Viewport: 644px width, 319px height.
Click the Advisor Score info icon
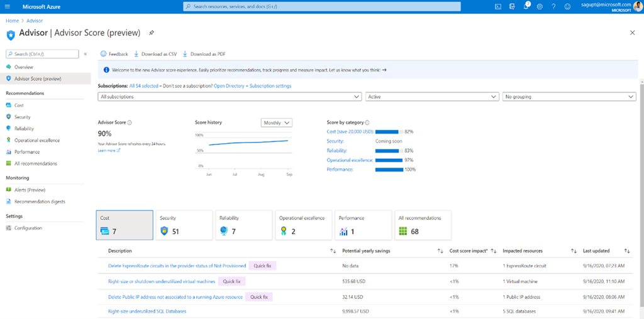pos(130,122)
